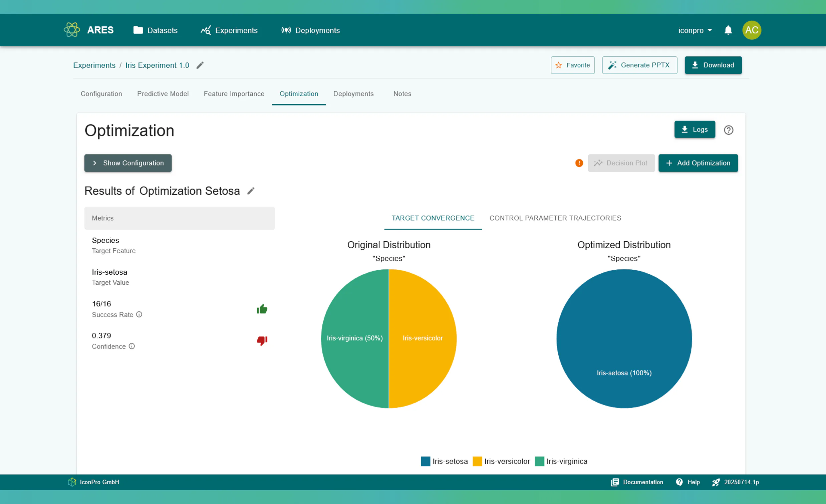Viewport: 826px width, 504px height.
Task: Click Confidence info icon
Action: (x=132, y=346)
